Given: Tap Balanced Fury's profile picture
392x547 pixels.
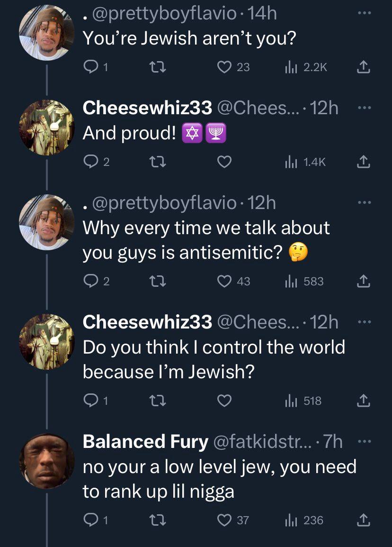Looking at the screenshot, I should coord(46,461).
